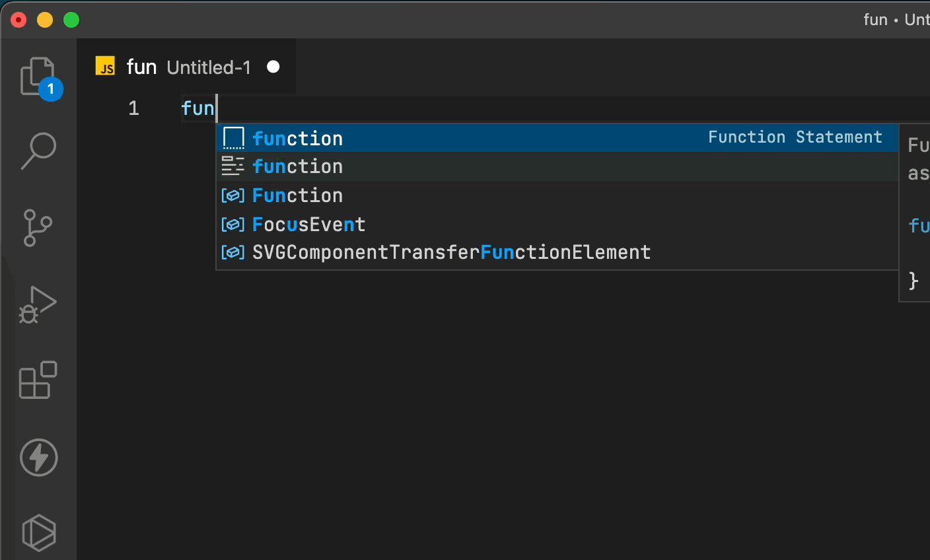Open the Explorer view in activity bar
930x560 pixels.
38,77
